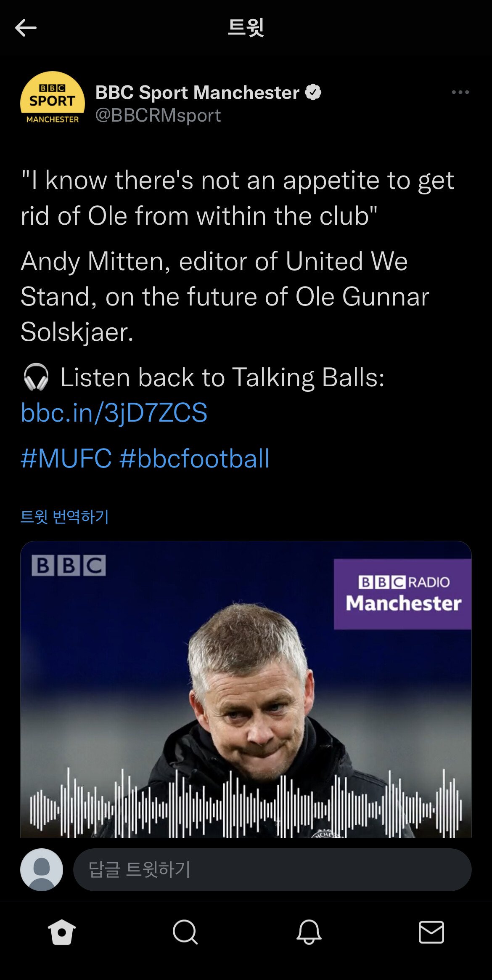Open the messages envelope icon
This screenshot has width=492, height=980.
431,932
